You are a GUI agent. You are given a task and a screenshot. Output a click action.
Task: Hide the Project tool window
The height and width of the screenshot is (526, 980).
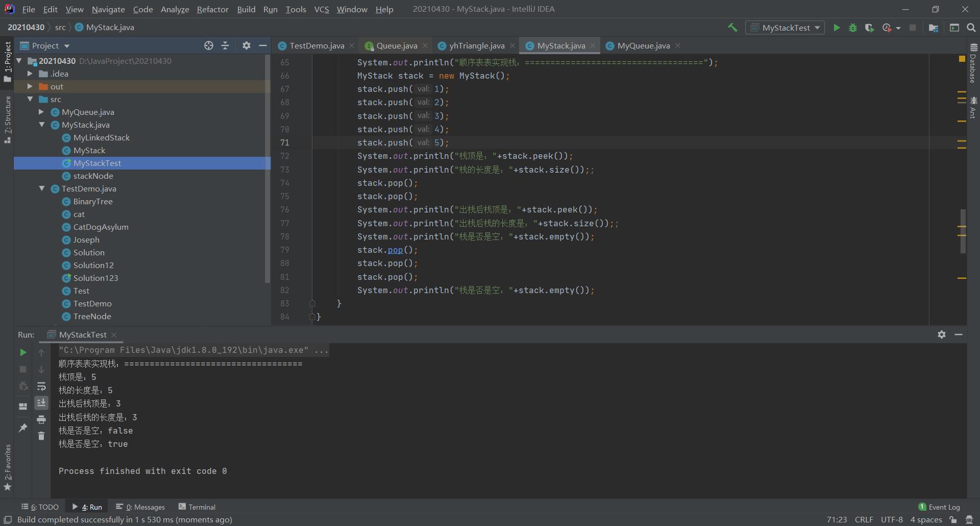point(263,45)
